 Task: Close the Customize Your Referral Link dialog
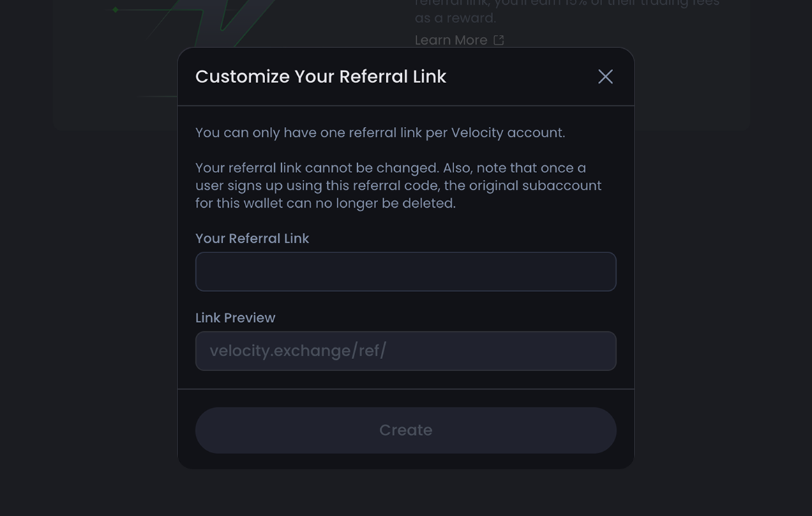(605, 77)
